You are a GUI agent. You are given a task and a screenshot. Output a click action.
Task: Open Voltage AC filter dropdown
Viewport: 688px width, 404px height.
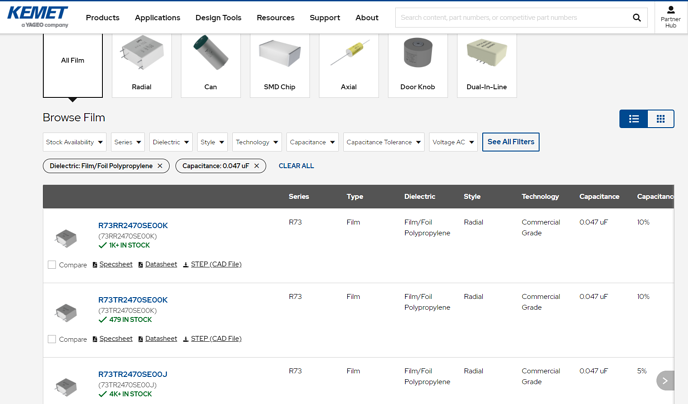coord(453,142)
